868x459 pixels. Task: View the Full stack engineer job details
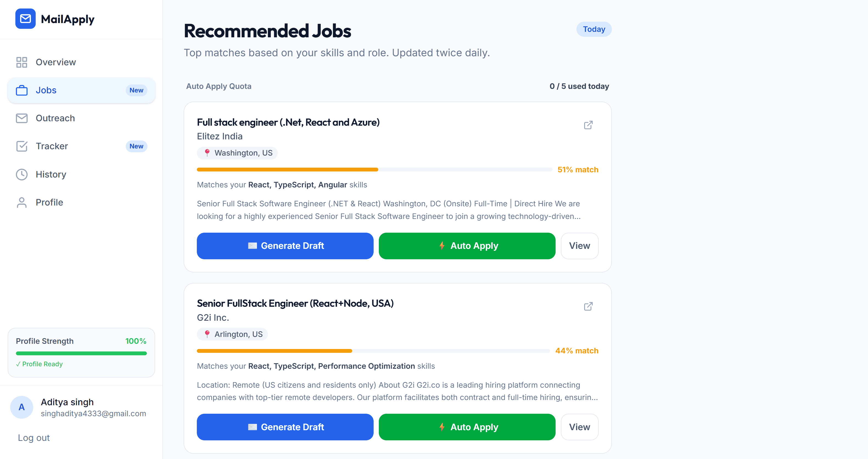pos(579,246)
